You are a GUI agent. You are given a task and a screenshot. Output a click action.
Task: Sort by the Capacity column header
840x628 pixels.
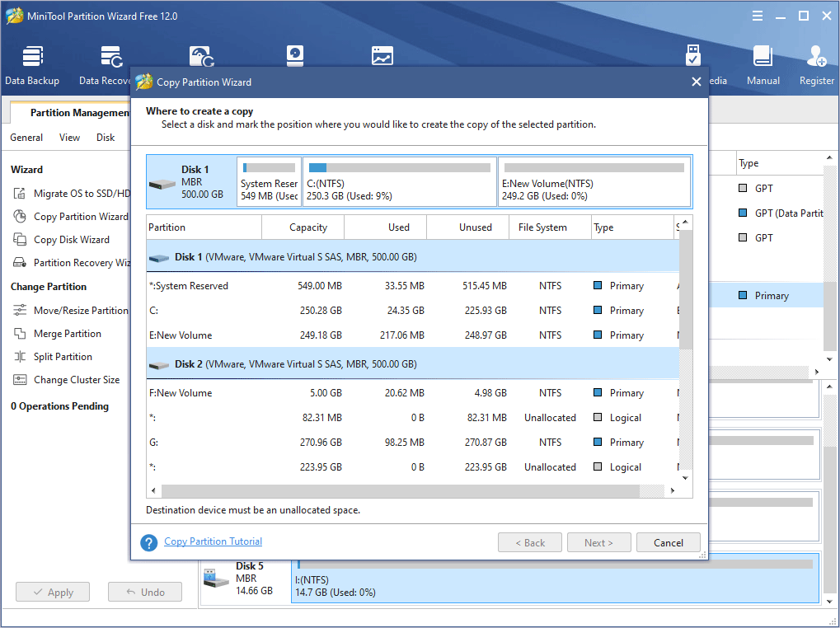(x=303, y=227)
